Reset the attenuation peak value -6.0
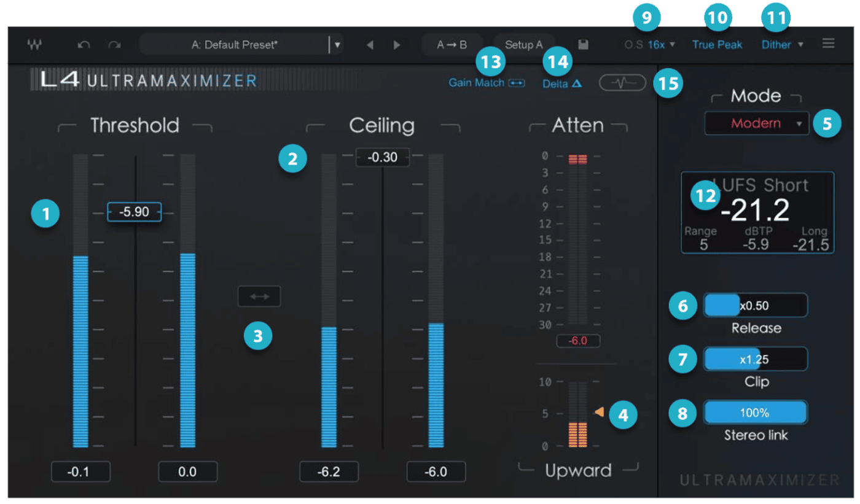860x504 pixels. (x=578, y=341)
